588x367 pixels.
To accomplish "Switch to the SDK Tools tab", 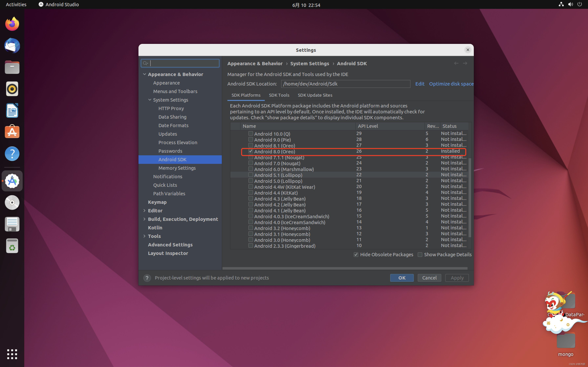I will 279,95.
